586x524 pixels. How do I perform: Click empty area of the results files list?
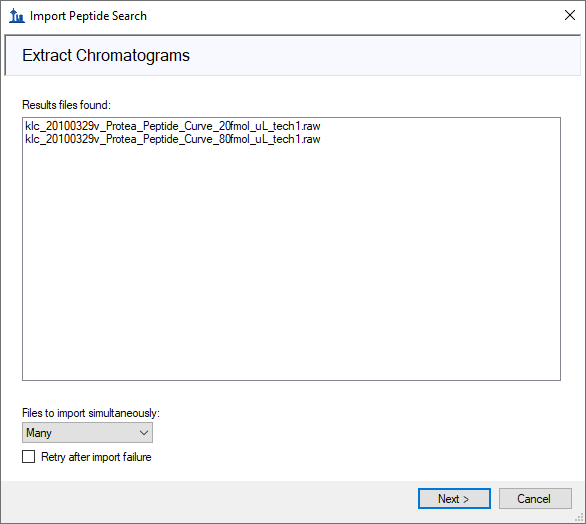tap(292, 262)
